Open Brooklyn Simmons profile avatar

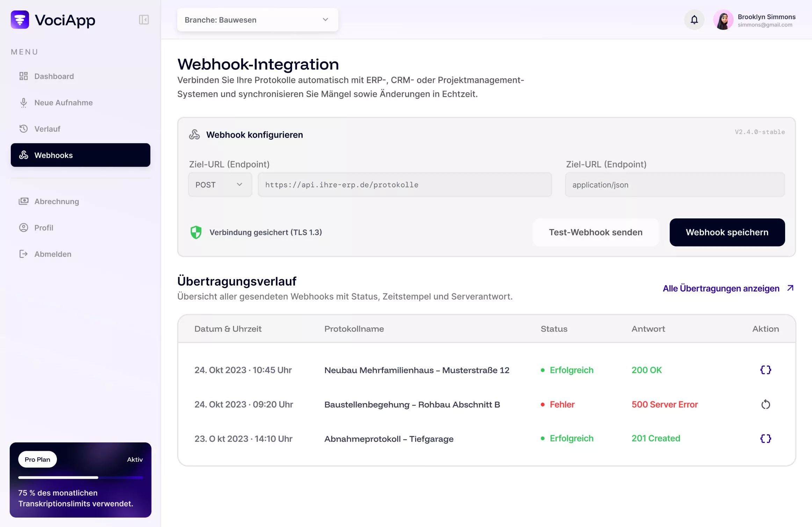point(723,20)
